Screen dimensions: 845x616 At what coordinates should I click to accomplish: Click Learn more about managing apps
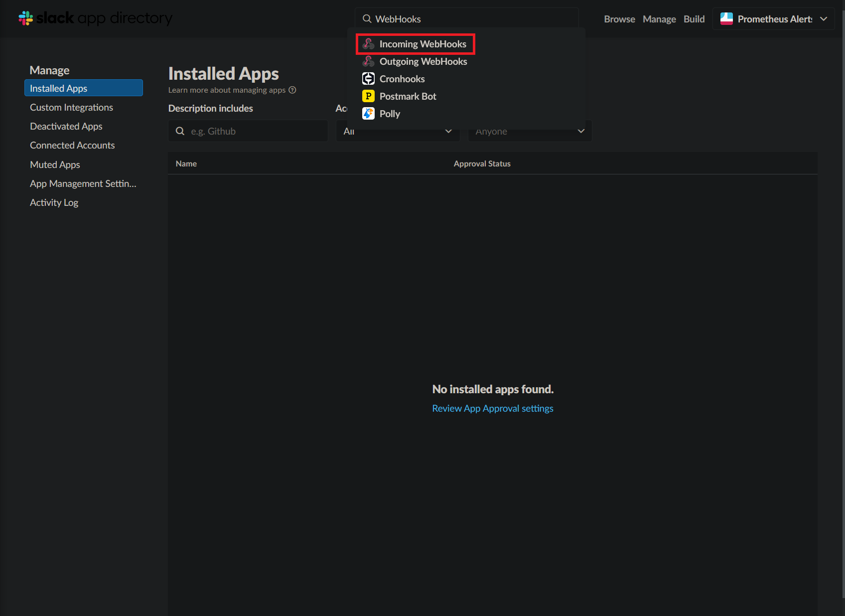227,90
